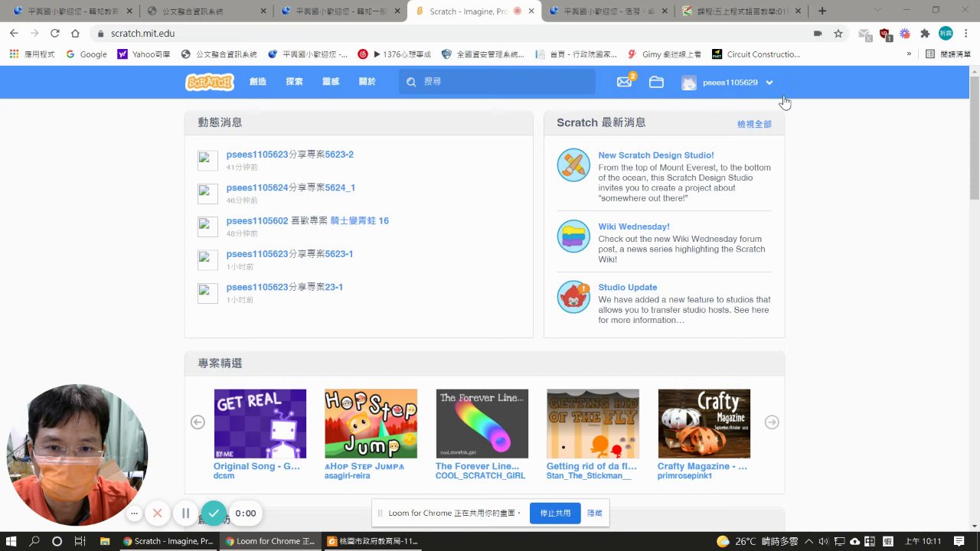Screen dimensions: 980x551
Task: Click the 停止共用 button
Action: pyautogui.click(x=555, y=514)
